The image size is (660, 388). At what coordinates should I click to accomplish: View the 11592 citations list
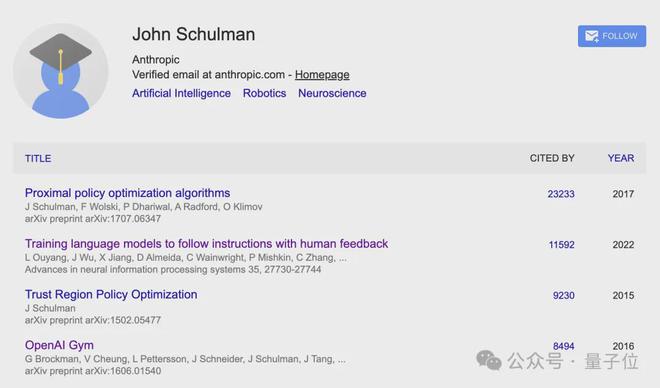562,245
